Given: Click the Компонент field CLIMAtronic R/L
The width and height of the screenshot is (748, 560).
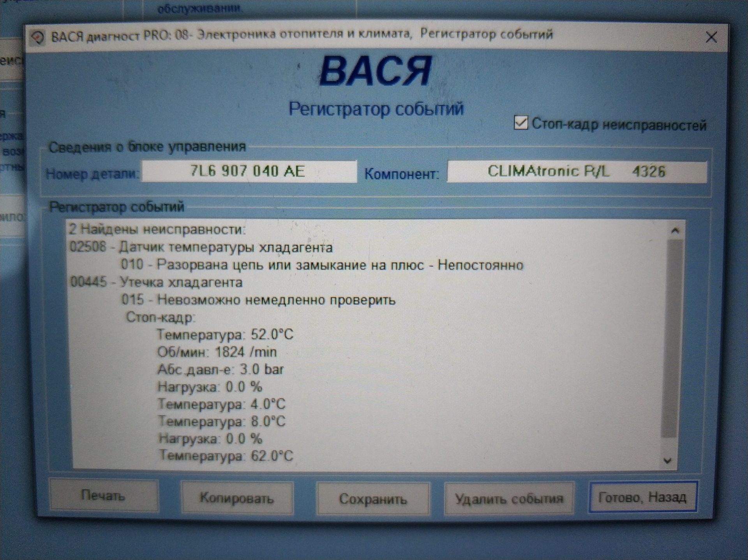Looking at the screenshot, I should click(576, 171).
